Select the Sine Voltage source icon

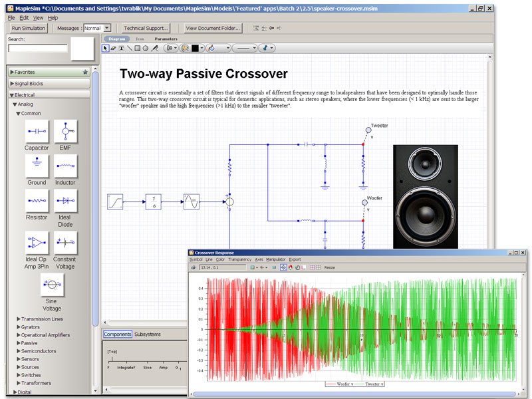tap(51, 285)
